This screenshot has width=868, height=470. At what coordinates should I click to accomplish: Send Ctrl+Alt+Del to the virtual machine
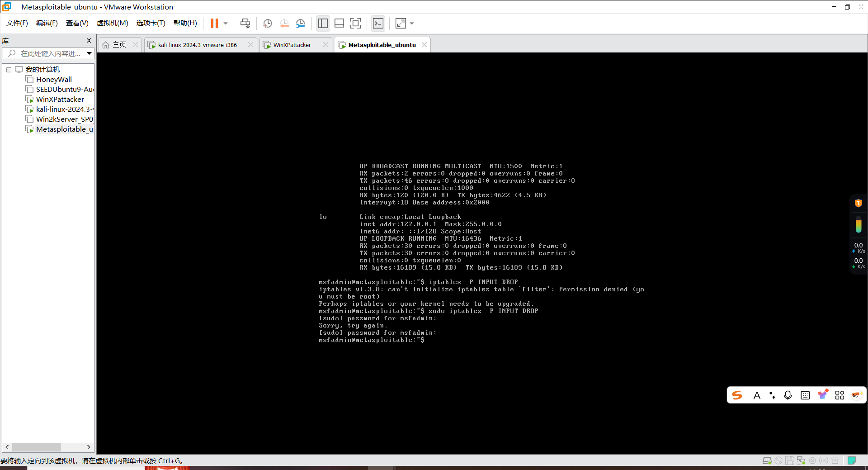pyautogui.click(x=245, y=24)
